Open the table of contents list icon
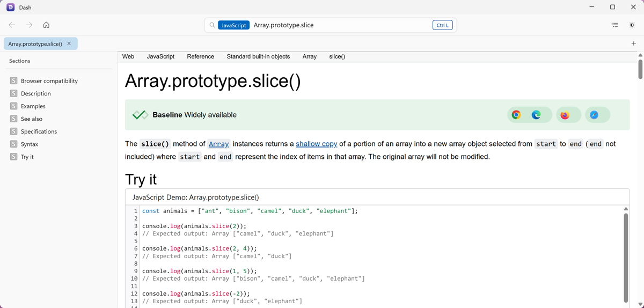The width and height of the screenshot is (644, 308). tap(615, 25)
